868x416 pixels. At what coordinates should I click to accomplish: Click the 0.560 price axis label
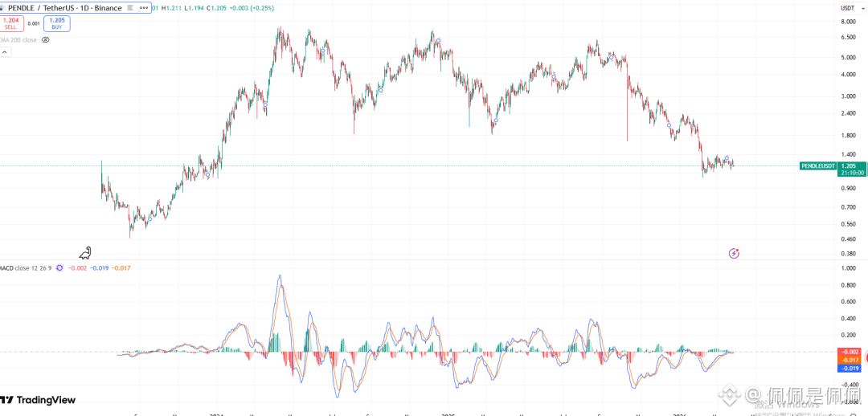pyautogui.click(x=848, y=225)
